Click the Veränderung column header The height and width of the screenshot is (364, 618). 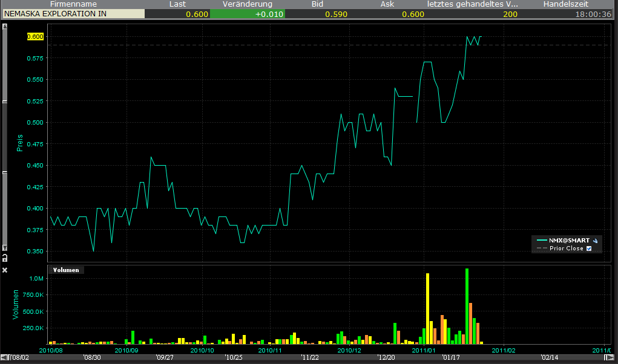[x=248, y=4]
